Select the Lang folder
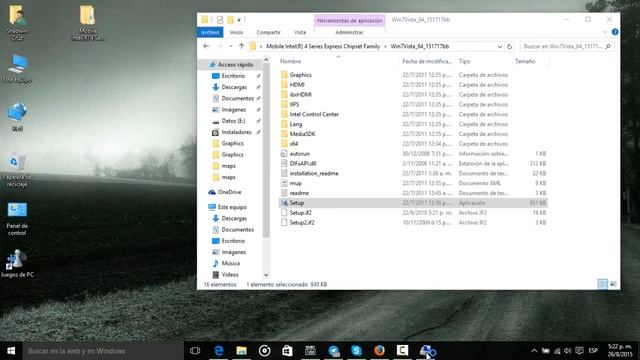Viewport: 640px width, 360px height. coord(296,124)
